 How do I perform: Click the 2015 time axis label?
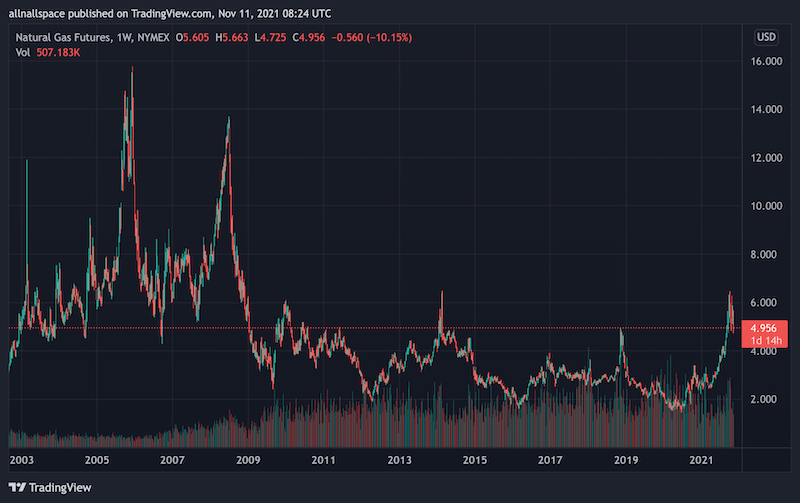point(474,460)
